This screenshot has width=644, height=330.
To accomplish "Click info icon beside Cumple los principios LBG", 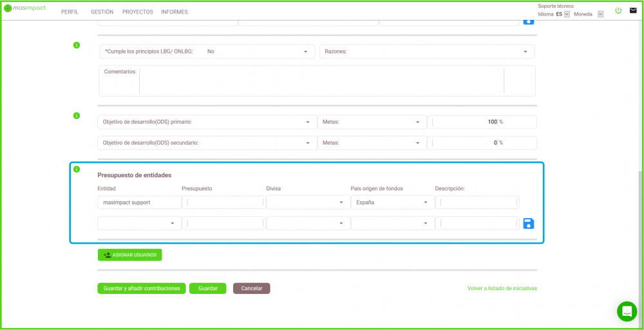I will pyautogui.click(x=77, y=45).
